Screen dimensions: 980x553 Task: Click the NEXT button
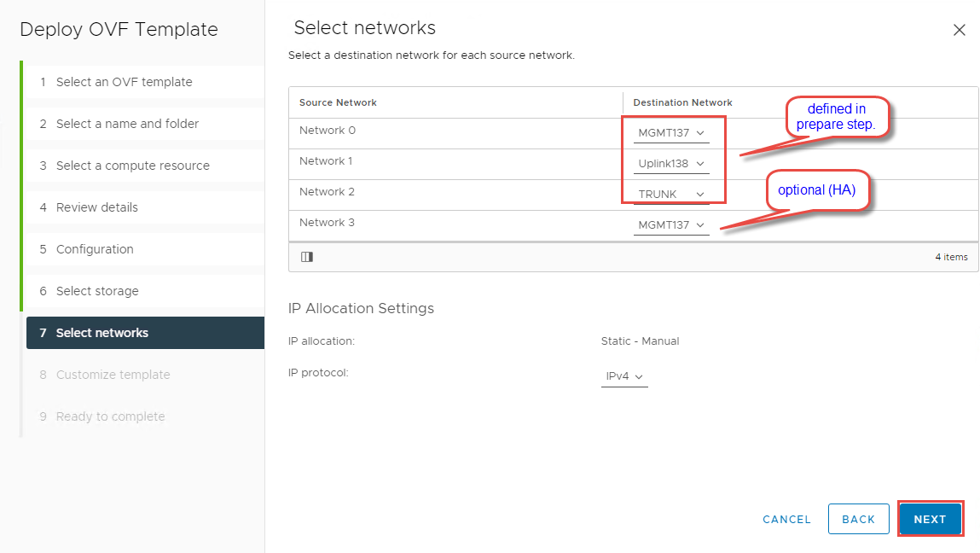click(x=930, y=519)
